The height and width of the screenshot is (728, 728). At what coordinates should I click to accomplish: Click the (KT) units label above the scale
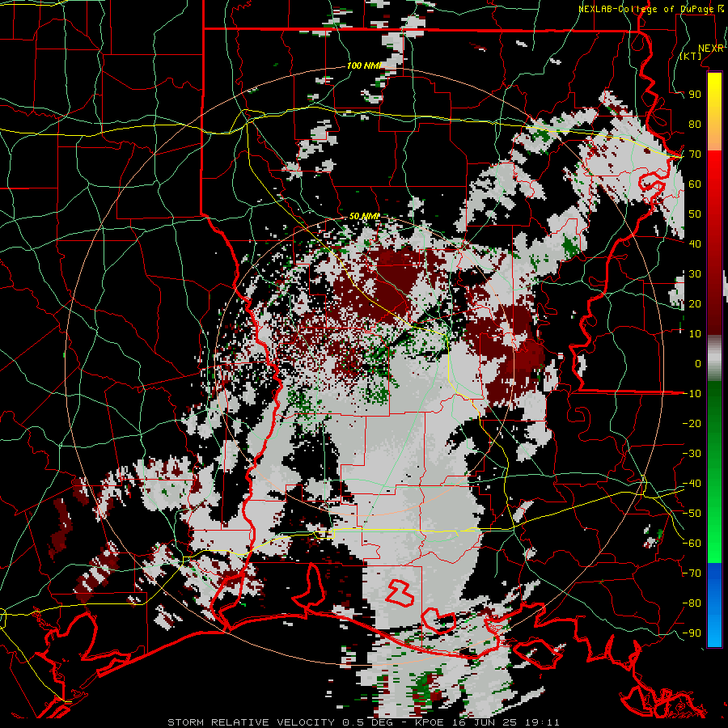691,56
